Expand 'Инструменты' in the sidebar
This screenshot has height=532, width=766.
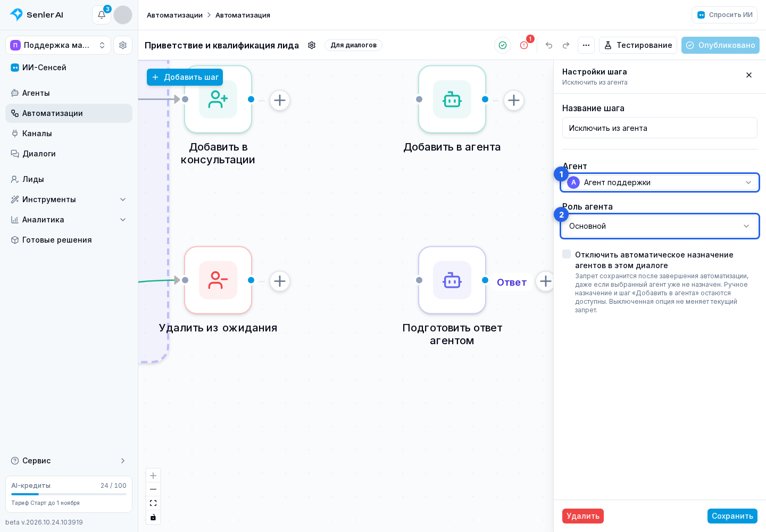click(x=69, y=199)
